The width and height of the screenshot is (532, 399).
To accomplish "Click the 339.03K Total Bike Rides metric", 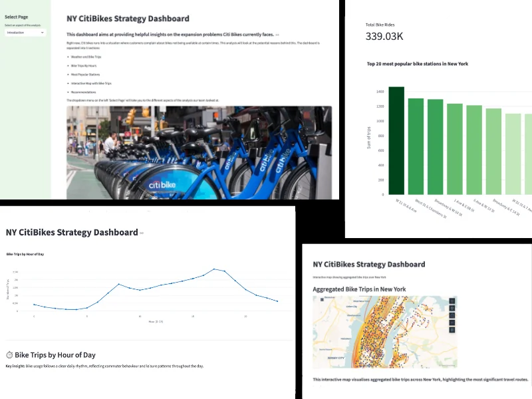I will tap(384, 36).
